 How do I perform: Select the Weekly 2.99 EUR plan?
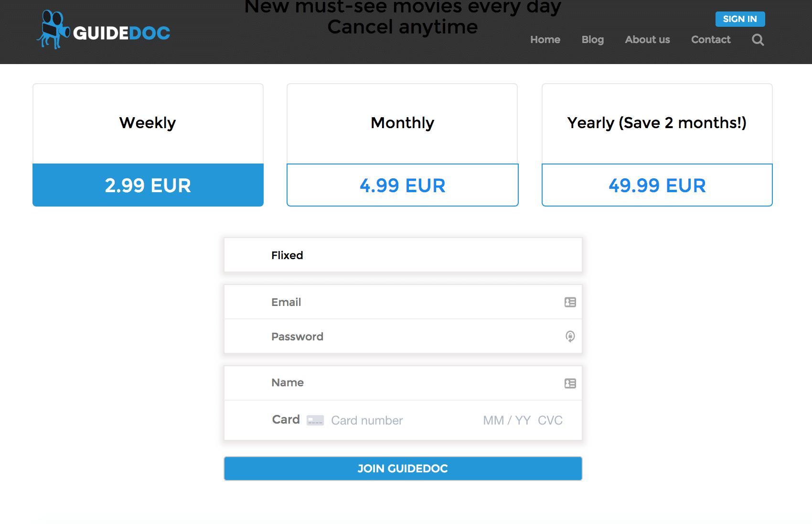pyautogui.click(x=148, y=185)
